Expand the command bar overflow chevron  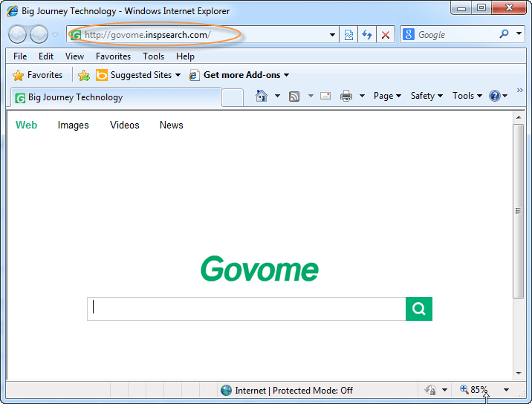coord(520,90)
